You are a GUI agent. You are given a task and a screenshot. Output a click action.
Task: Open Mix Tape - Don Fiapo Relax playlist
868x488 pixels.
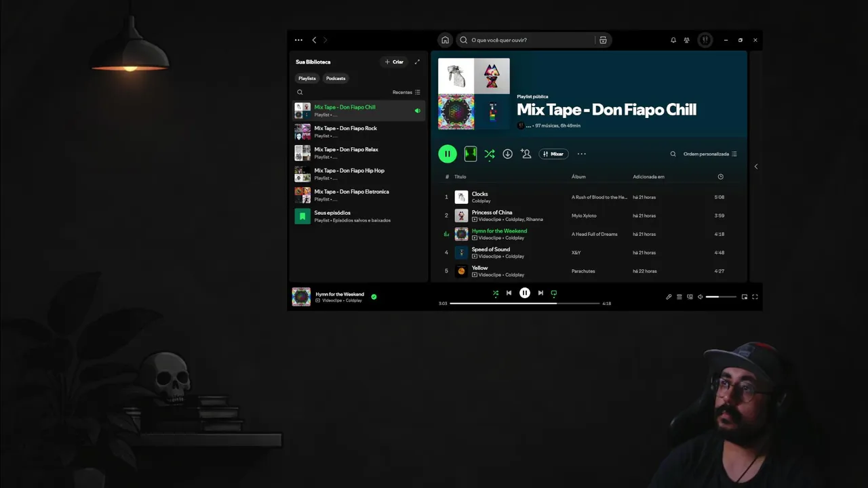click(359, 152)
